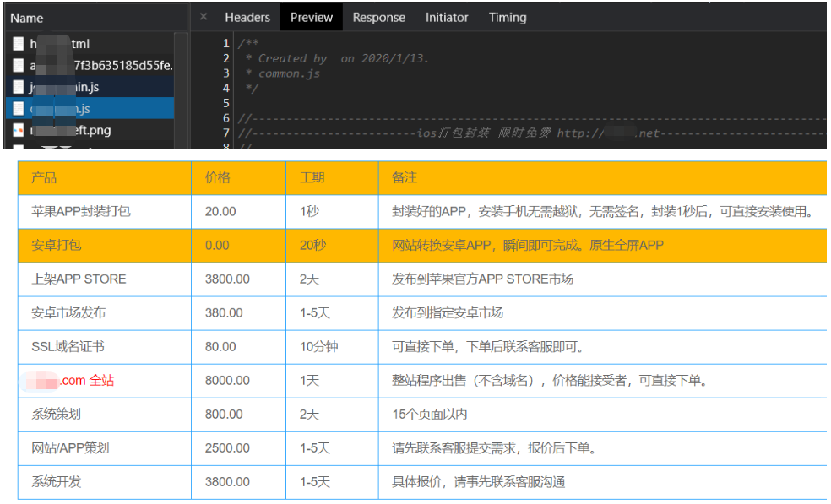
Task: Click the file icon beside 7f3b635185d55fe
Action: [19, 65]
